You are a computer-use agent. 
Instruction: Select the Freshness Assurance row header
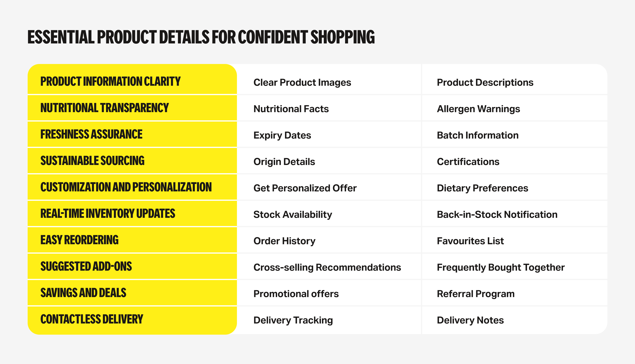pyautogui.click(x=91, y=134)
